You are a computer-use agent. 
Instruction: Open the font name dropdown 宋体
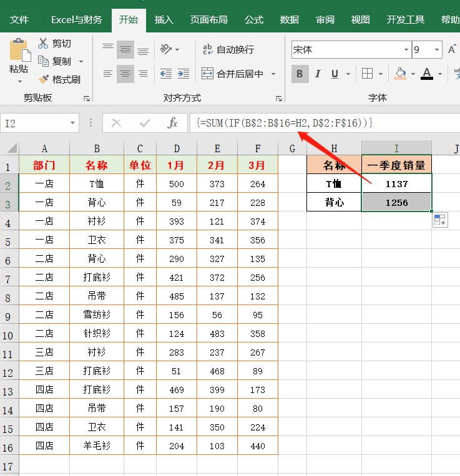[x=406, y=49]
